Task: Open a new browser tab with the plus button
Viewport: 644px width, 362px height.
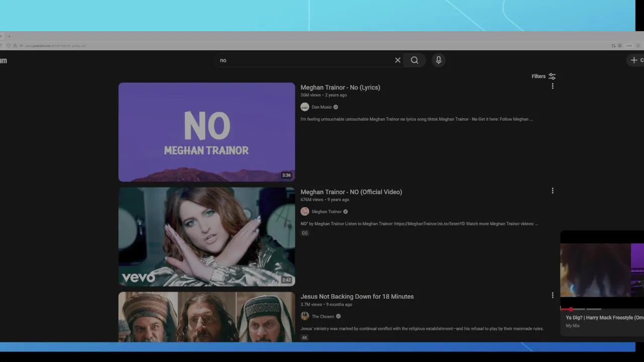Action: 9,36
